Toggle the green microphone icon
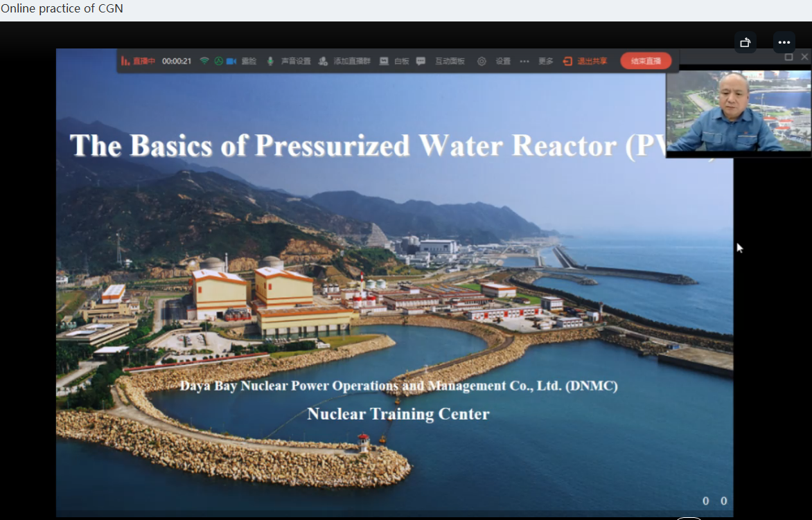The width and height of the screenshot is (812, 520). point(271,61)
